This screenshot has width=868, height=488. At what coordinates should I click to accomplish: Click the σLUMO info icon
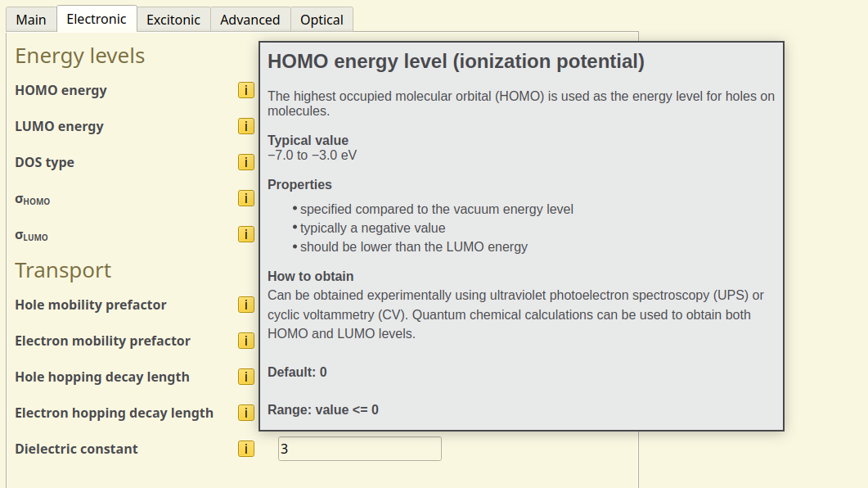coord(246,234)
